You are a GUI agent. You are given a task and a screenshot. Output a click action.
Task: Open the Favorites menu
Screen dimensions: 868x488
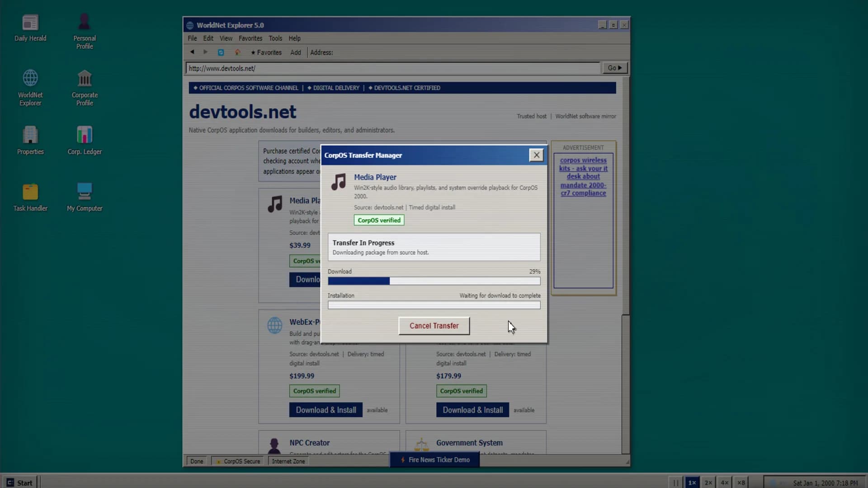tap(250, 38)
